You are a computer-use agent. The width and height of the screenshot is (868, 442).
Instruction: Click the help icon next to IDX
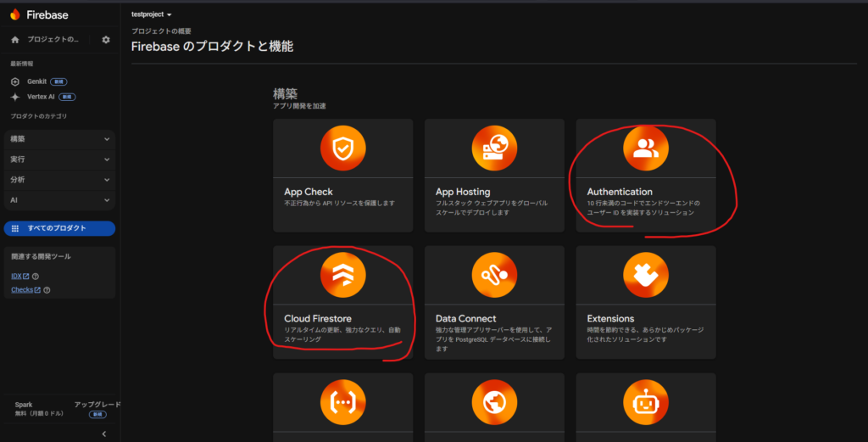[36, 277]
